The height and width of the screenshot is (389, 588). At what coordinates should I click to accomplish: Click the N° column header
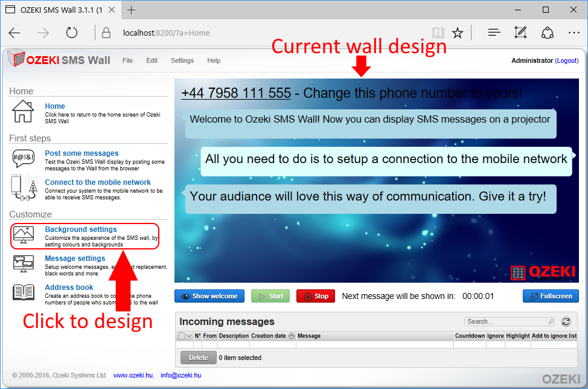pos(198,336)
